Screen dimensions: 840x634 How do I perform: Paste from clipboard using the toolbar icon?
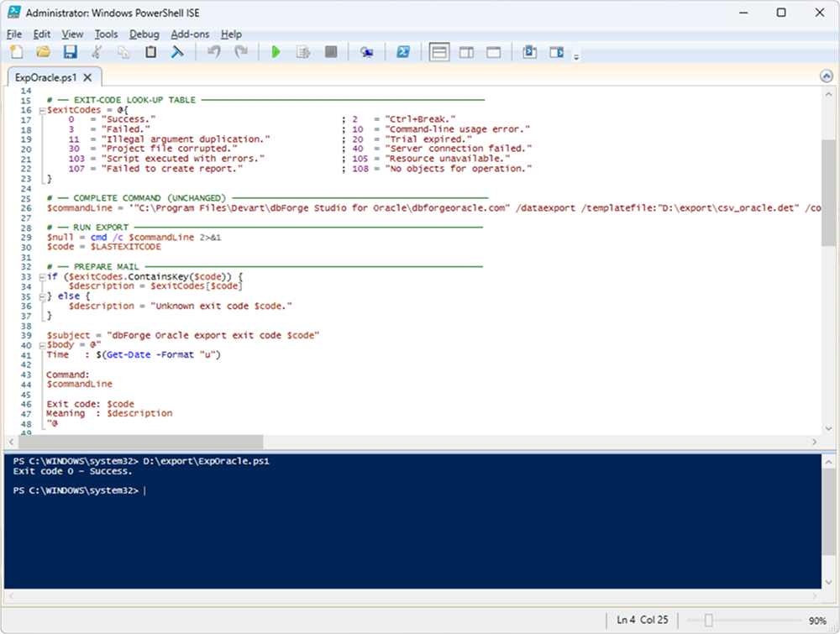[x=151, y=53]
